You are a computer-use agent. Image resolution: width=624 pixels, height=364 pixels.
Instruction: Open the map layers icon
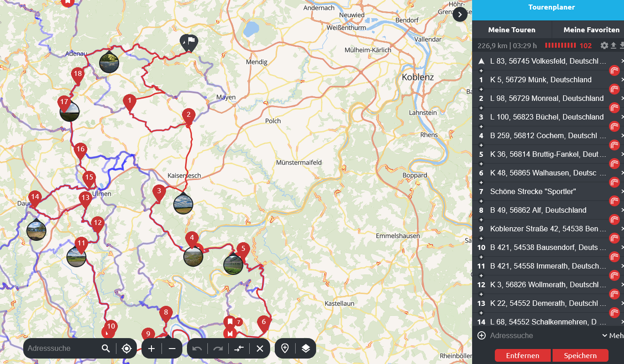click(x=306, y=349)
